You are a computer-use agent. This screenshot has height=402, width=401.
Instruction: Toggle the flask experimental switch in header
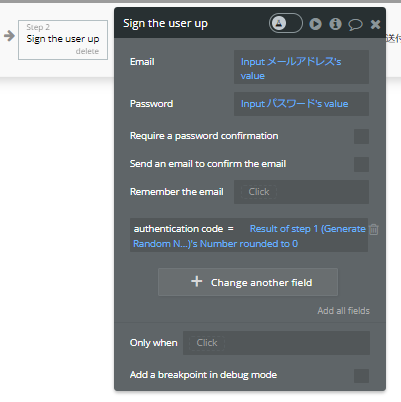coord(286,23)
